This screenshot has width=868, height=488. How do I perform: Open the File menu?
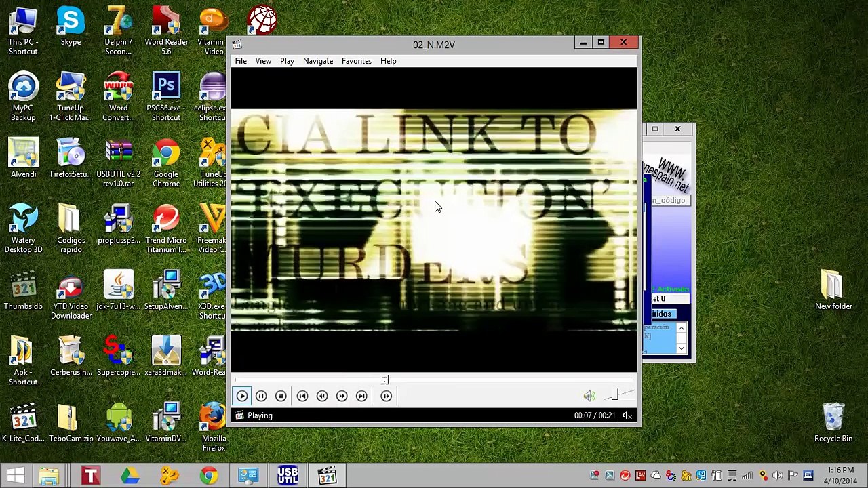[241, 61]
